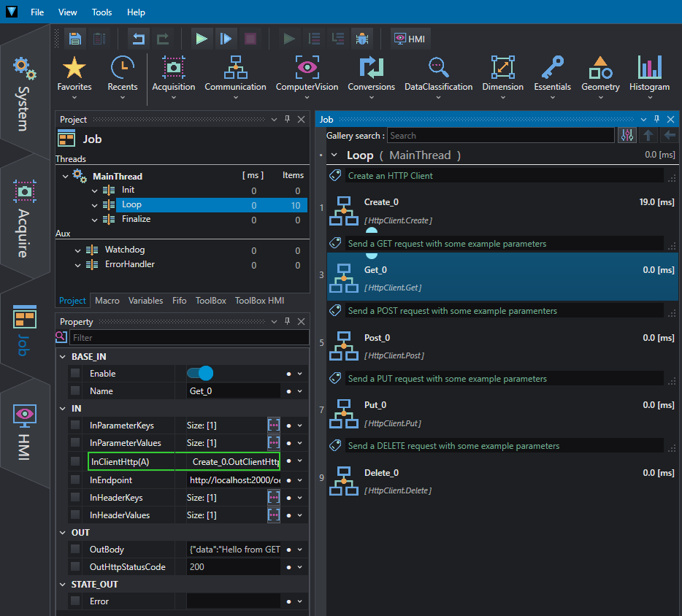This screenshot has height=616, width=682.
Task: Click the Save project toolbar icon
Action: (75, 39)
